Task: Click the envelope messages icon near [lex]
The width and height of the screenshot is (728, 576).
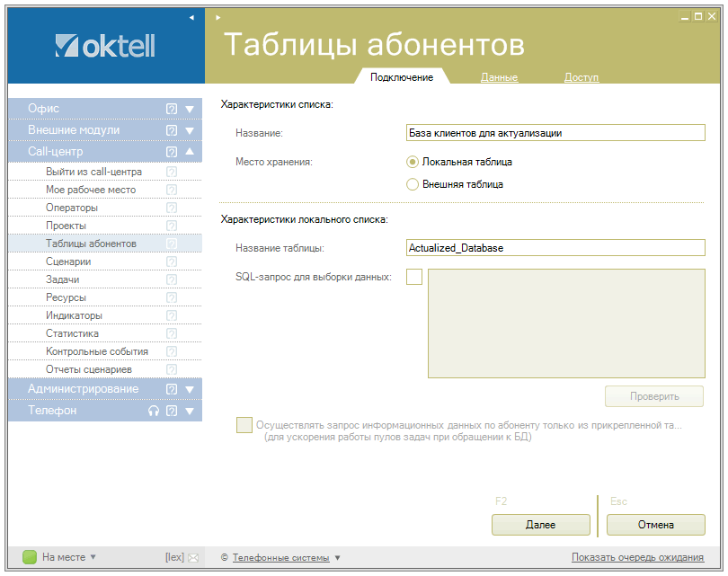Action: (193, 558)
